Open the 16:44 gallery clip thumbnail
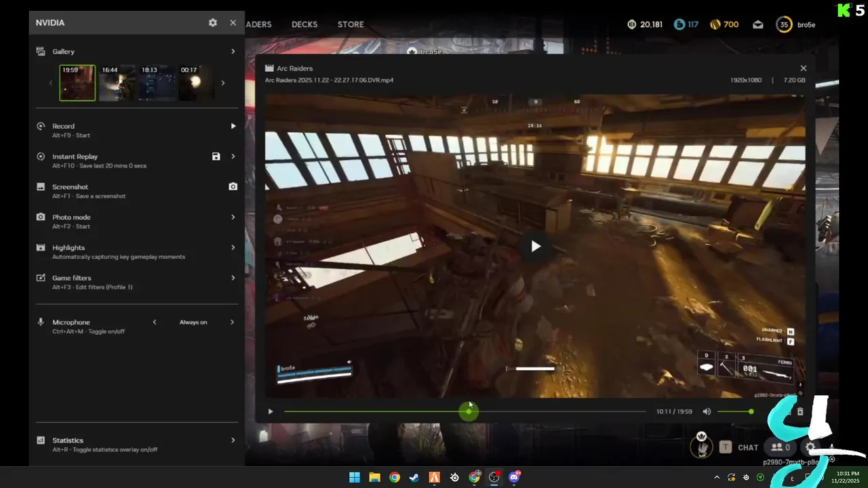 [117, 83]
